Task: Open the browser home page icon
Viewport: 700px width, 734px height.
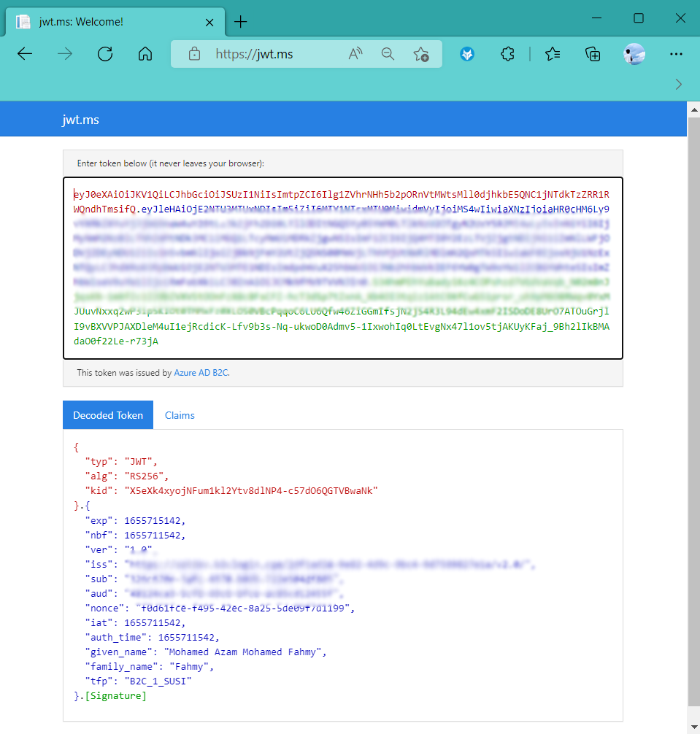Action: tap(145, 54)
